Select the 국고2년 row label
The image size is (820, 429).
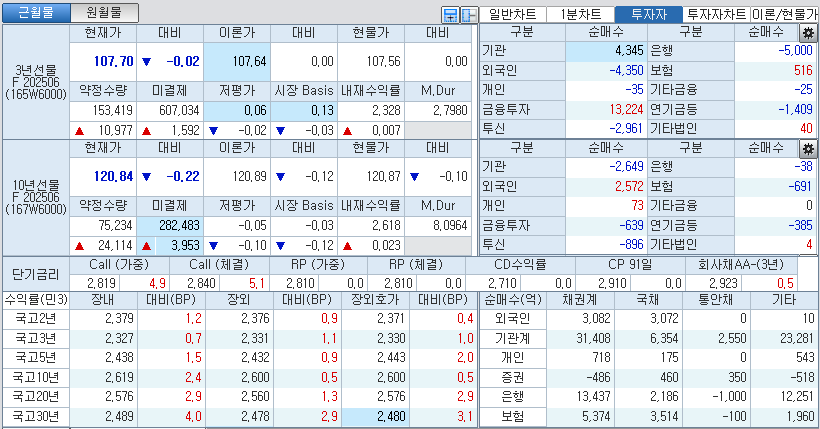pos(36,319)
